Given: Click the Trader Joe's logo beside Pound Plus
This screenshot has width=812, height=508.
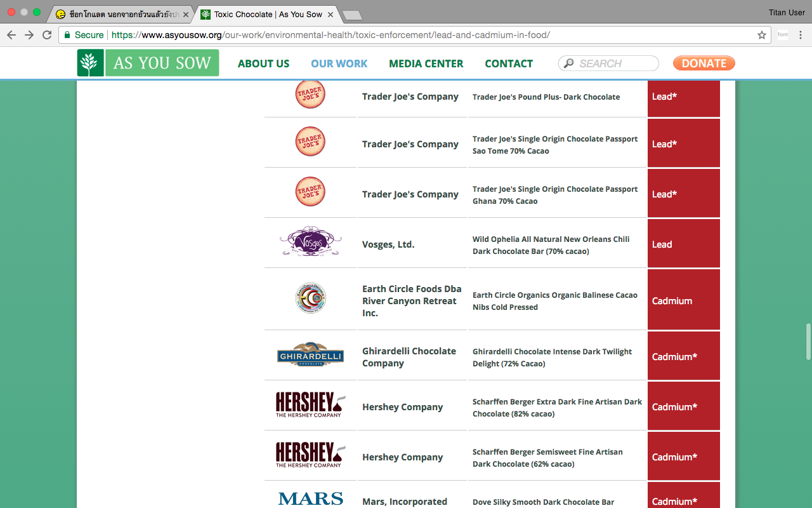Looking at the screenshot, I should 310,95.
